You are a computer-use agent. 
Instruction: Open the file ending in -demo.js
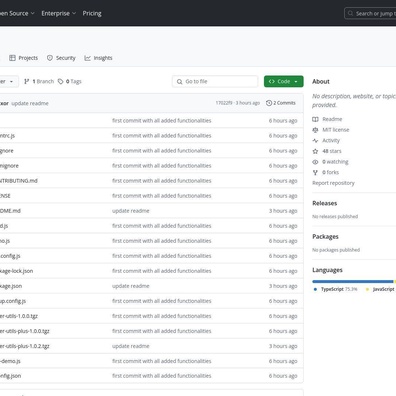tap(10, 361)
